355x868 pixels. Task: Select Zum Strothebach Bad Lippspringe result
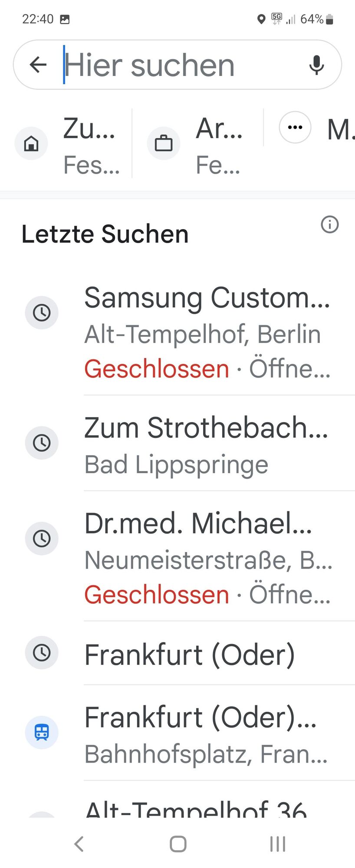[x=177, y=444]
